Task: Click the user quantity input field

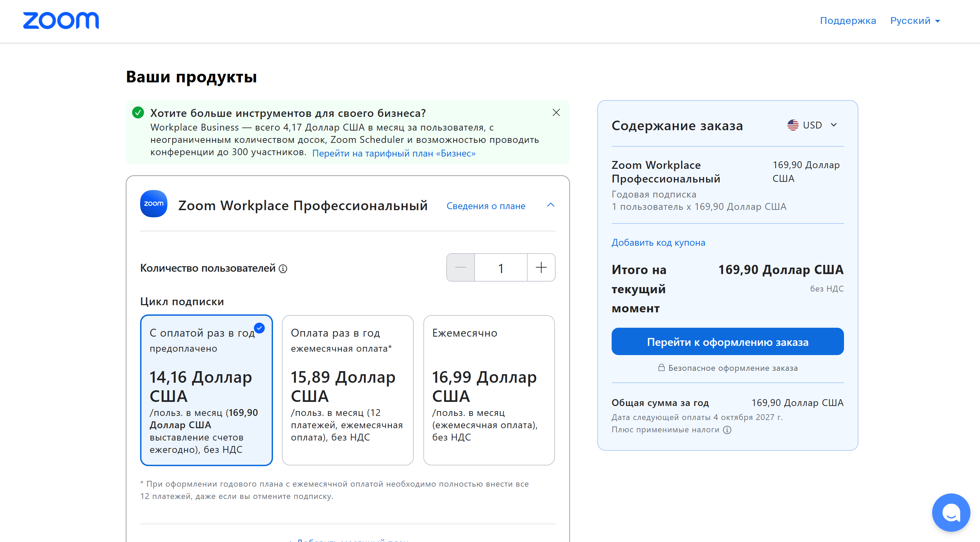Action: (501, 267)
